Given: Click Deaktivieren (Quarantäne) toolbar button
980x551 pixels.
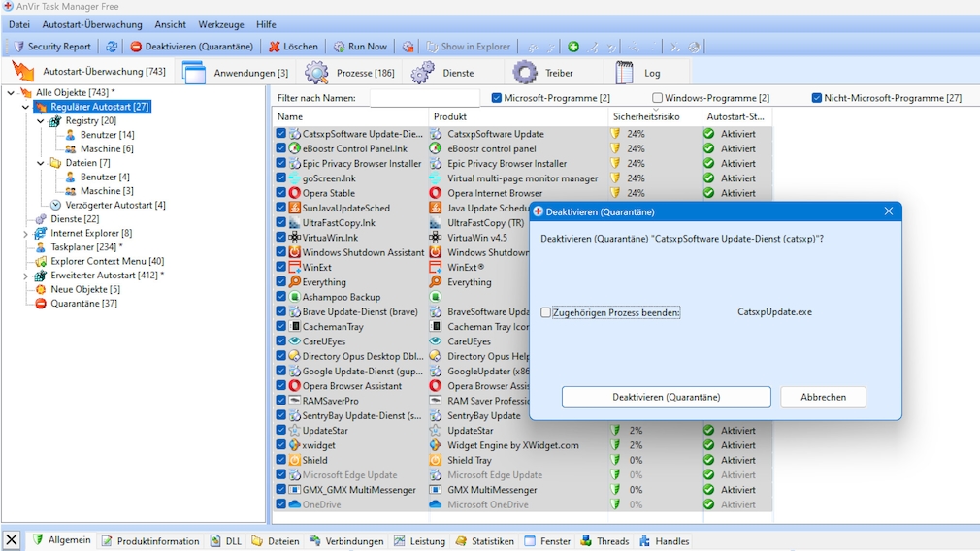Looking at the screenshot, I should coord(192,47).
